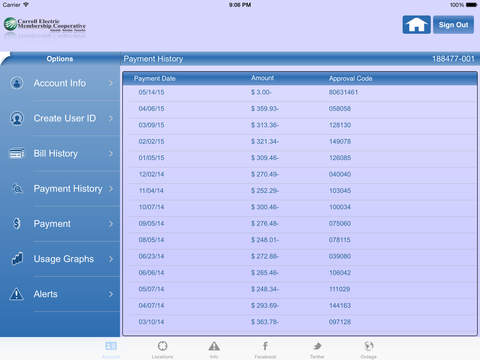The image size is (480, 360).
Task: Expand the Usage Graphs chevron arrow
Action: pos(111,259)
